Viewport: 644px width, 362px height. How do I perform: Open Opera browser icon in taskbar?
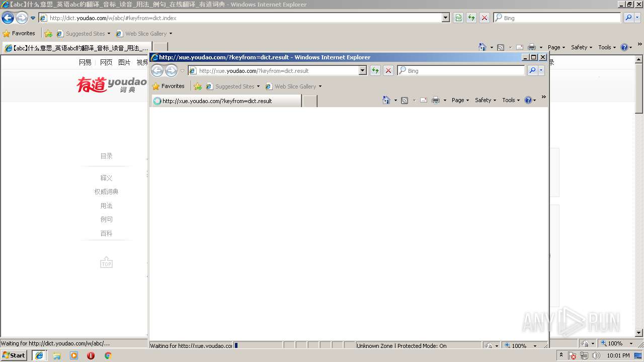[91, 355]
